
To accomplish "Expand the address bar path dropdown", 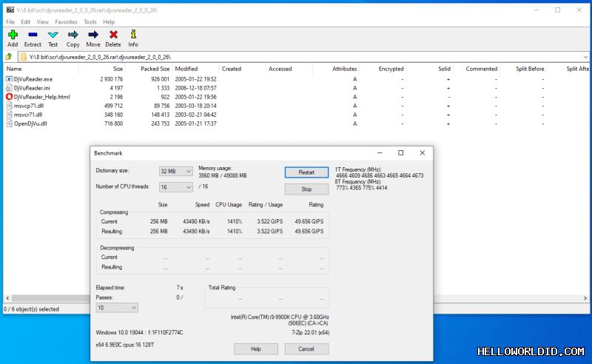I will tap(585, 57).
